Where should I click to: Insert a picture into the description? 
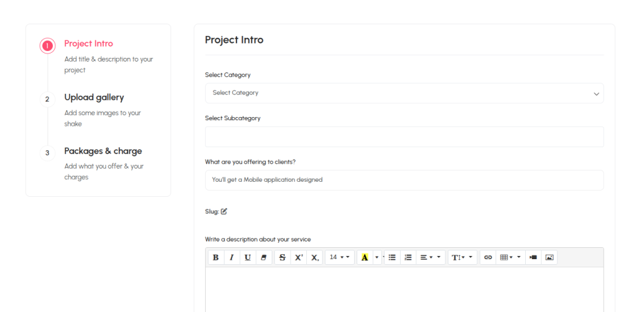549,257
